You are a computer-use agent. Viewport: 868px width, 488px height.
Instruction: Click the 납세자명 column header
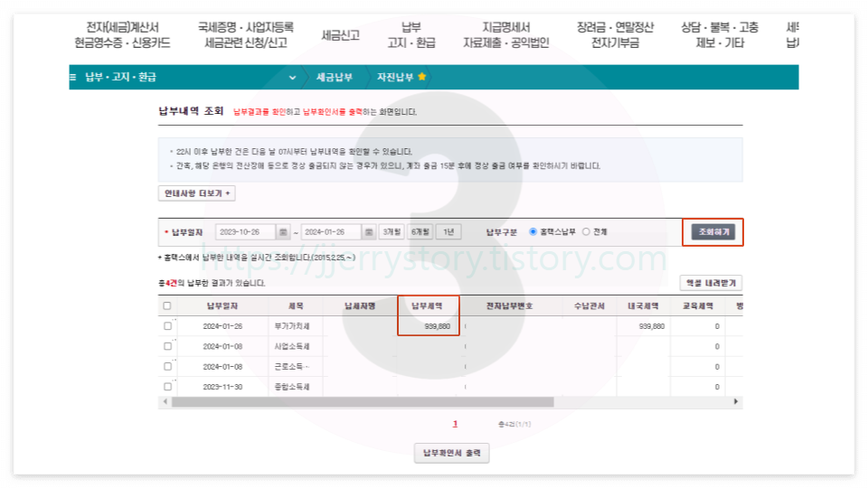coord(360,305)
